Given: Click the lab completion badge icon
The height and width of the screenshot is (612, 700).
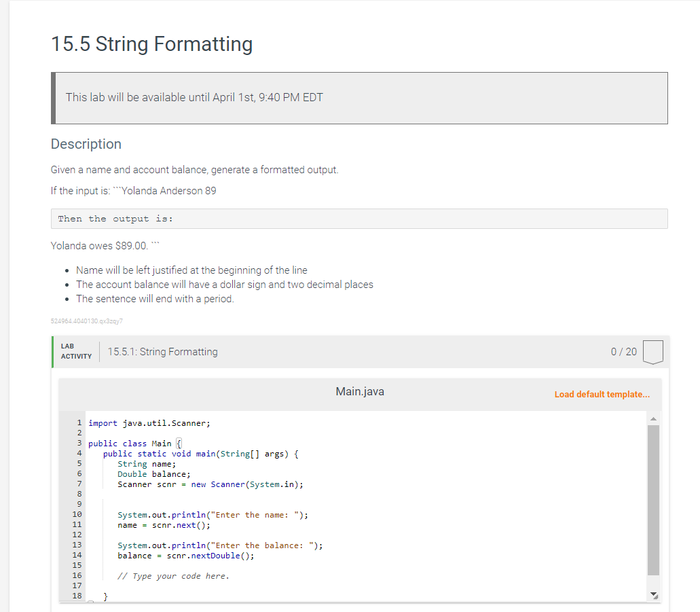Looking at the screenshot, I should pos(652,352).
